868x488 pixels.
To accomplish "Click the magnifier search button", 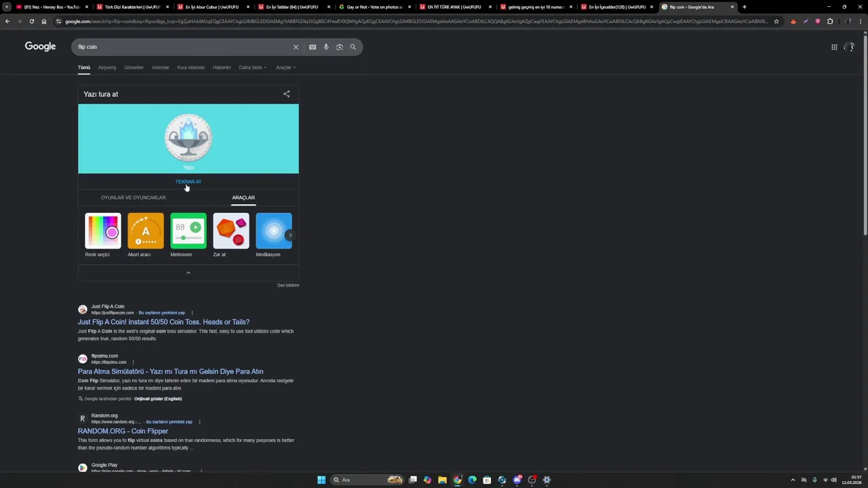I will click(x=353, y=47).
